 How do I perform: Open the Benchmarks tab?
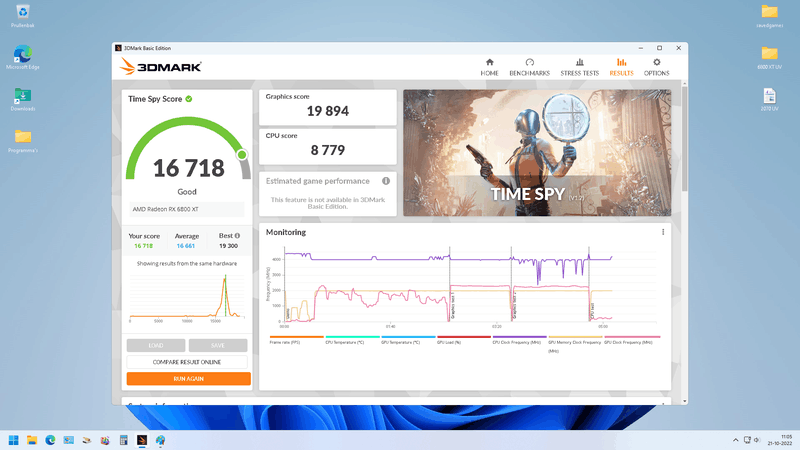tap(529, 67)
